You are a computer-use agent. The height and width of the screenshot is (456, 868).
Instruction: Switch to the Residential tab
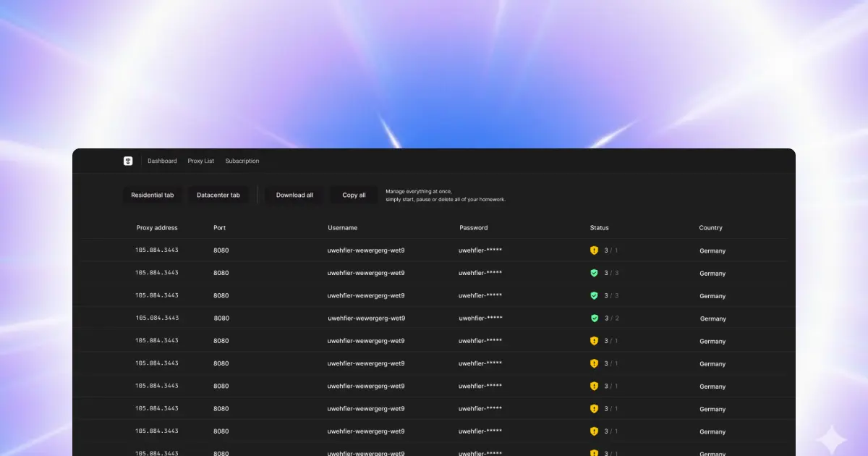click(x=153, y=195)
